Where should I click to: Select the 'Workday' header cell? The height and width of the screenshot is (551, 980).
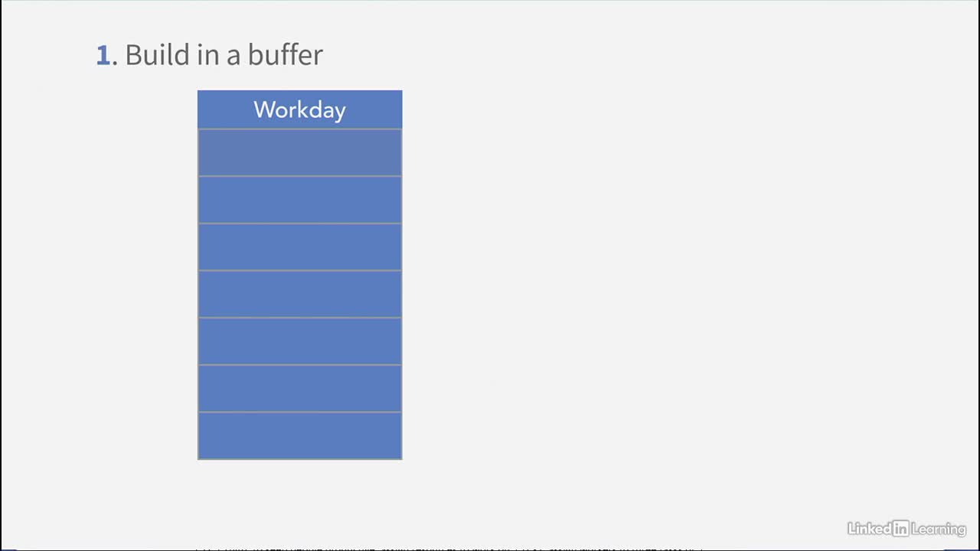pos(299,109)
